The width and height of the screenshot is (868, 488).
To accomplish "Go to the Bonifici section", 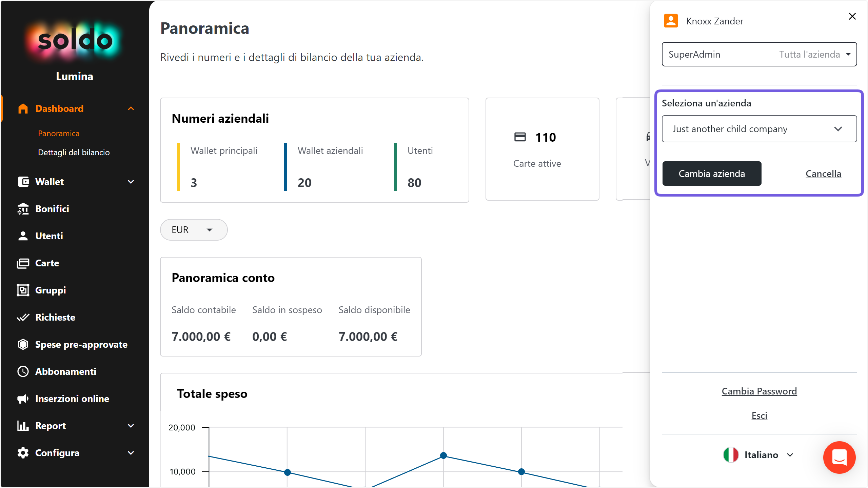I will [52, 209].
